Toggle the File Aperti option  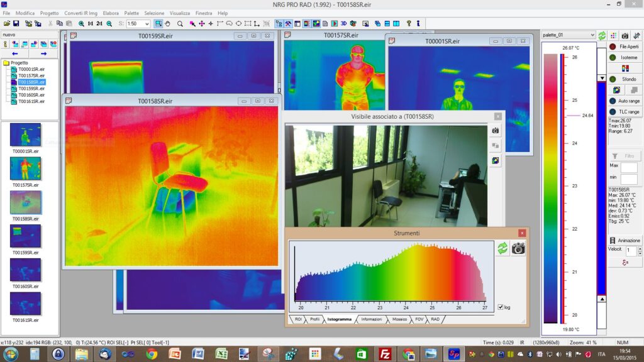click(625, 47)
